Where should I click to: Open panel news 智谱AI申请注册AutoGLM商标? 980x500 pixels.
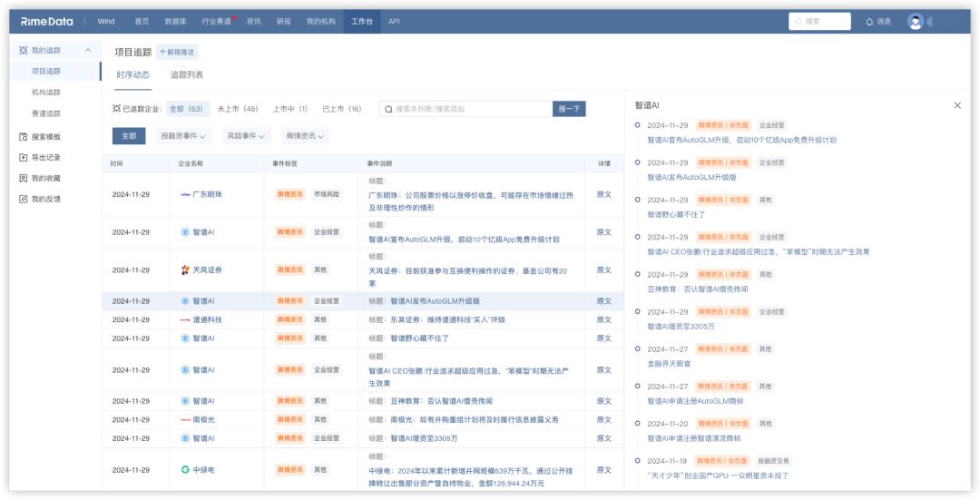(696, 400)
